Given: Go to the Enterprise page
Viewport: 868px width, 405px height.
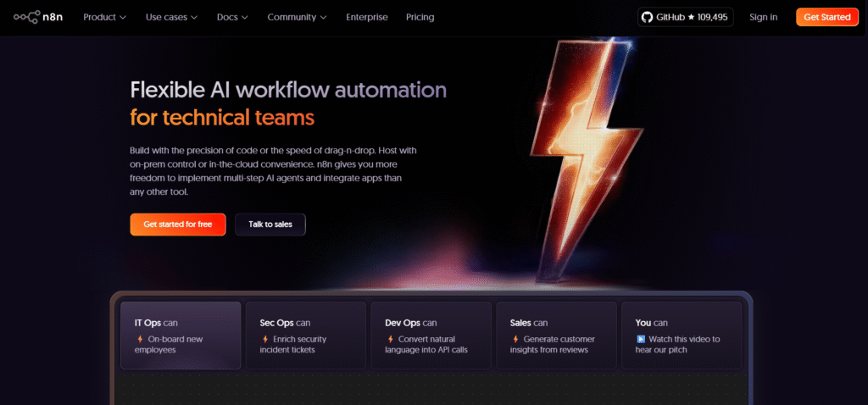Looking at the screenshot, I should pos(367,17).
